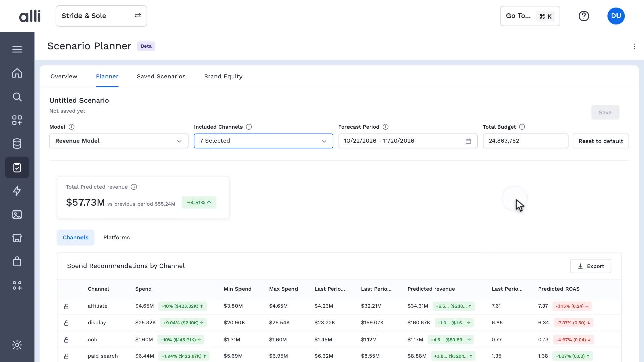Switch to the Saved Scenarios tab
This screenshot has width=644, height=362.
pos(161,76)
